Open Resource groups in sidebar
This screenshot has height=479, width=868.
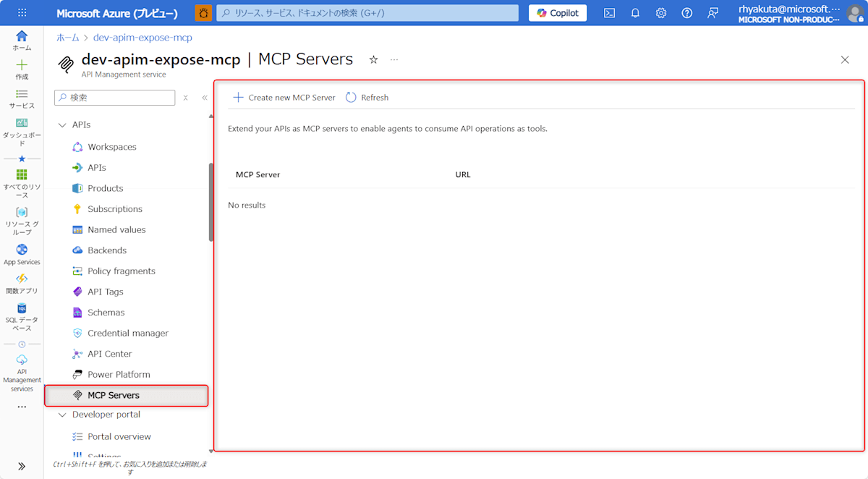[x=22, y=221]
